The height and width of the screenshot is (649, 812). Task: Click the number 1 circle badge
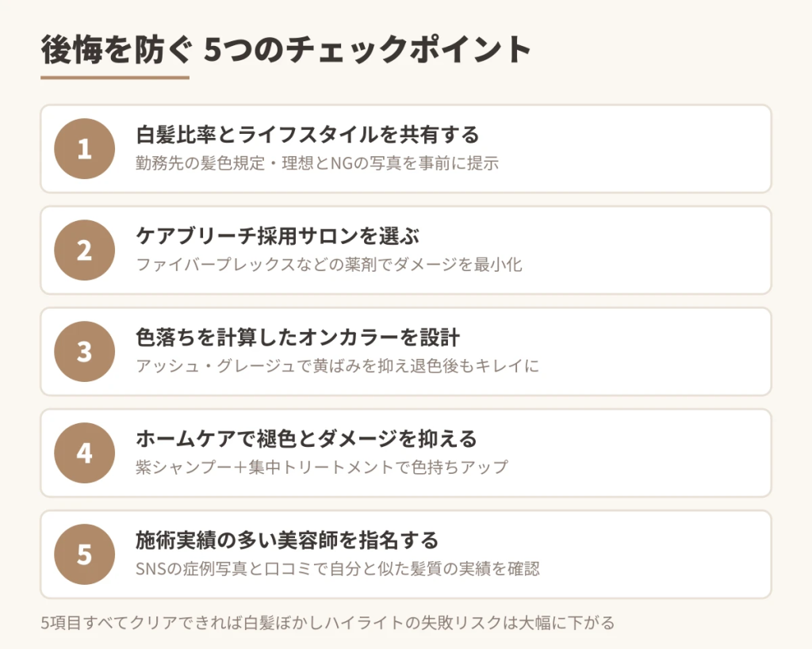[84, 149]
